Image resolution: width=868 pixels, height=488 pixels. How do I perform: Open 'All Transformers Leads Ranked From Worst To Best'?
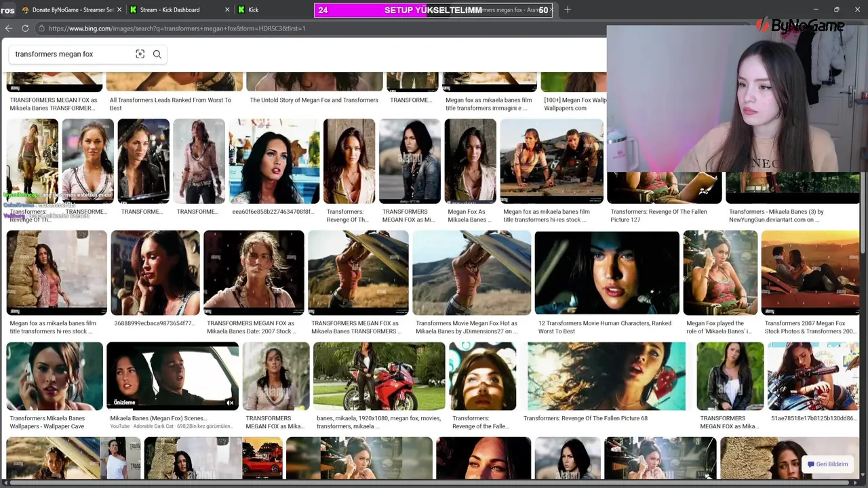[170, 104]
